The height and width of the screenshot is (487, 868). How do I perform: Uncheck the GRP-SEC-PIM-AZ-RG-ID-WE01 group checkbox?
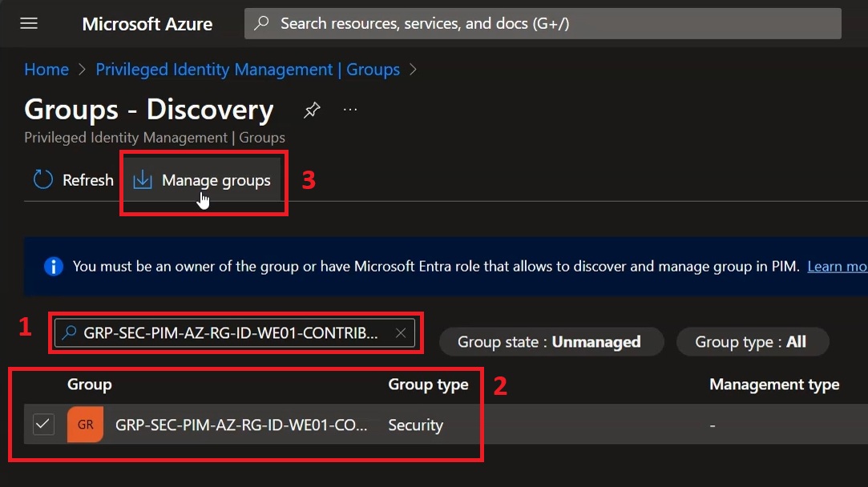coord(43,425)
